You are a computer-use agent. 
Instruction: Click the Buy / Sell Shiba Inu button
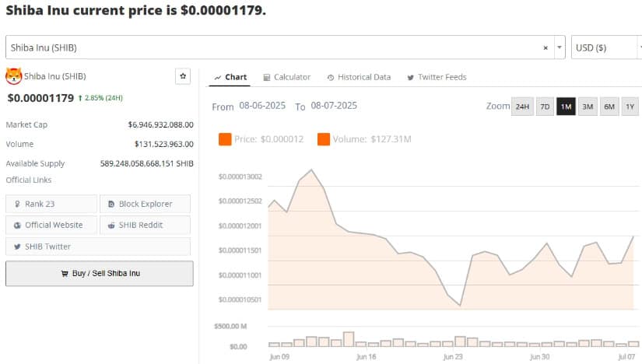pos(100,274)
